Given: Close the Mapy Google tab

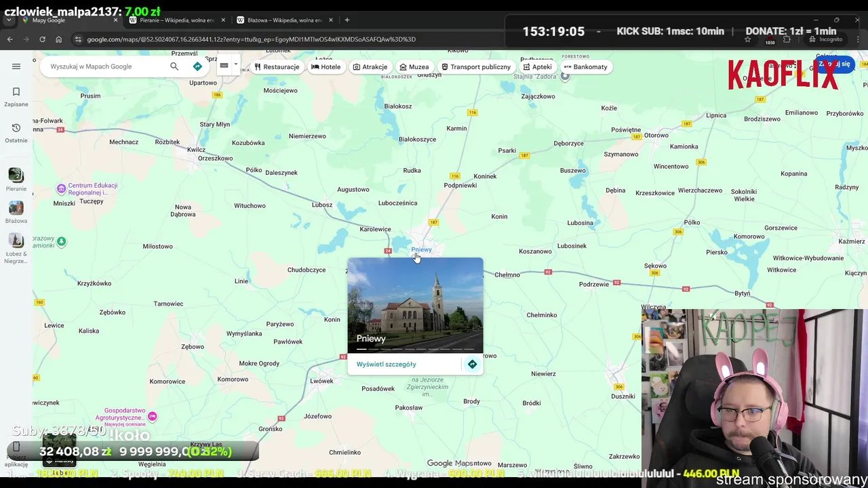Looking at the screenshot, I should [115, 20].
